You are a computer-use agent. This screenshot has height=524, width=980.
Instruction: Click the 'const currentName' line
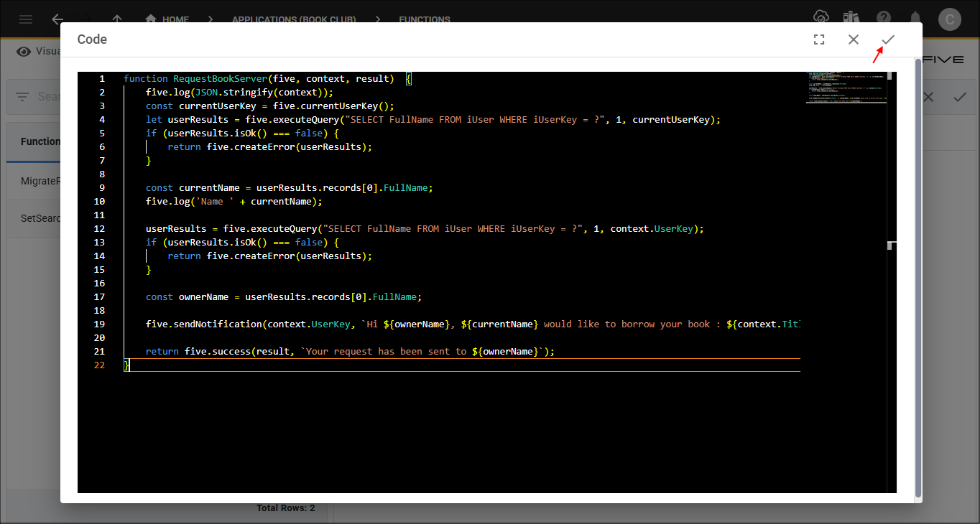pyautogui.click(x=290, y=187)
